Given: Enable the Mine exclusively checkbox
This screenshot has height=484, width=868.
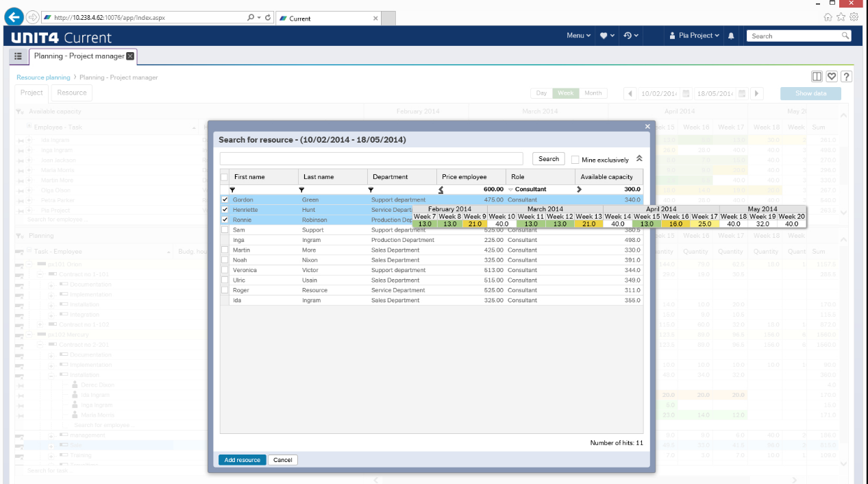Looking at the screenshot, I should click(x=575, y=159).
